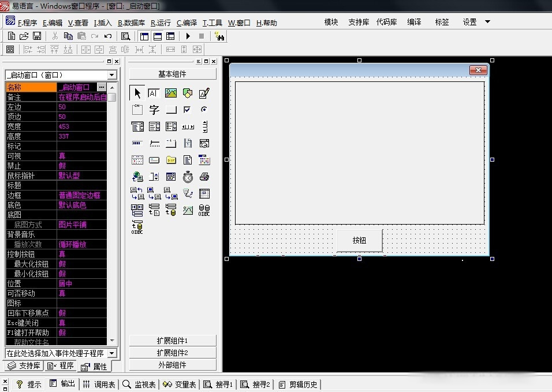Click the 按钮 button on the form
This screenshot has width=552, height=392.
coord(359,240)
